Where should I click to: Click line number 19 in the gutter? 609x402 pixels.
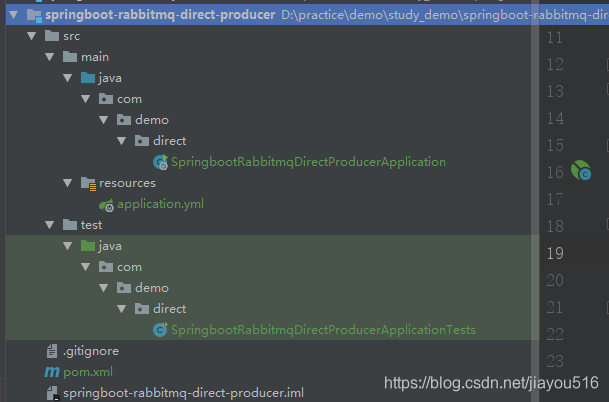click(x=555, y=253)
